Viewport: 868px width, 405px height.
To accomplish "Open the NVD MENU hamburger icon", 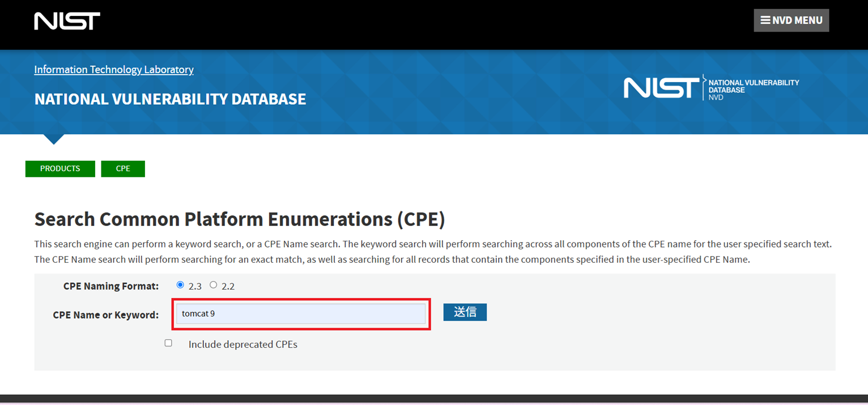I will [765, 20].
